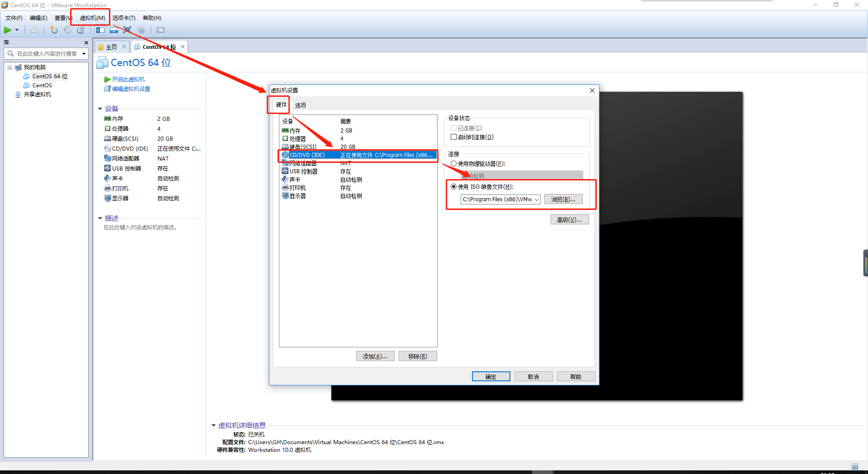Image resolution: width=868 pixels, height=474 pixels.
Task: Click USB 控制器 in main summary pane
Action: [x=127, y=169]
